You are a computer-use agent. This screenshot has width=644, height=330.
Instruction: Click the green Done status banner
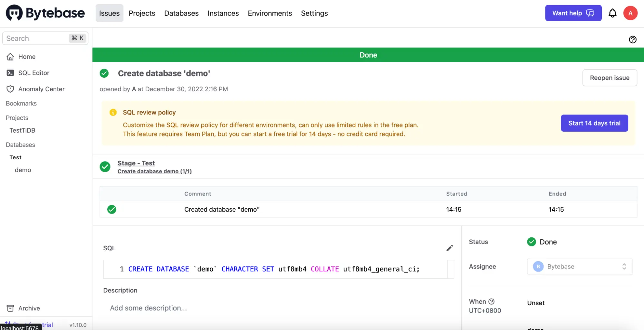pos(368,55)
